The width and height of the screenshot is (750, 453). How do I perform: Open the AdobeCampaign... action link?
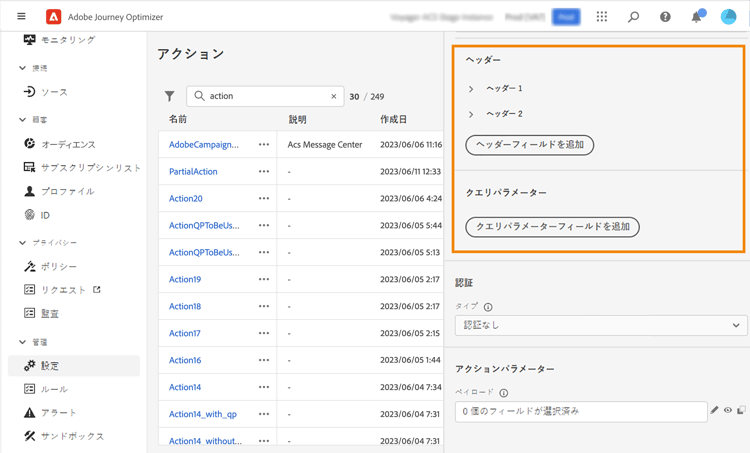pos(204,144)
